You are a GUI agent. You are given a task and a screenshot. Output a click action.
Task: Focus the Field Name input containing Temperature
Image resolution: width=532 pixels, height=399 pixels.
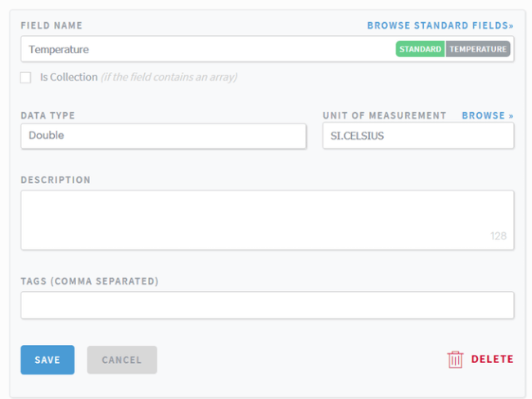[x=205, y=49]
